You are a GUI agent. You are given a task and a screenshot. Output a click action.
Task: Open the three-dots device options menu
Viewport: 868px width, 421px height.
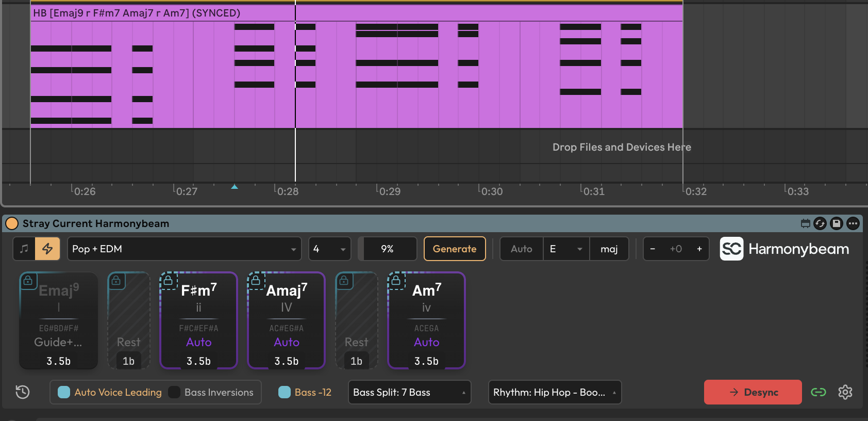pyautogui.click(x=853, y=223)
